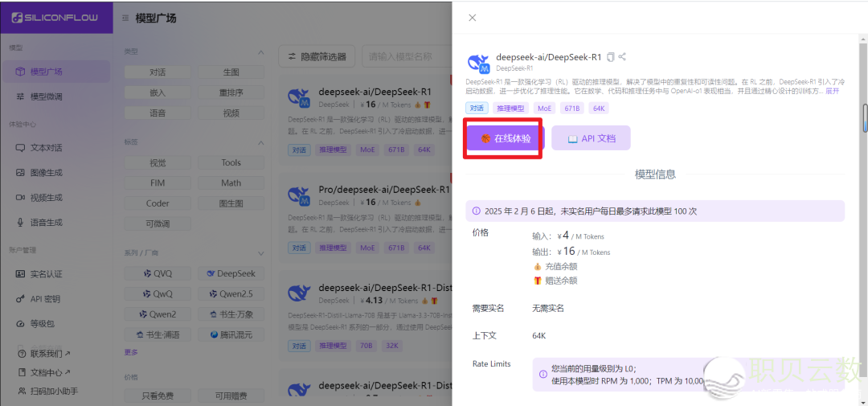The width and height of the screenshot is (868, 406).
Task: Open the Pro/deepseek-ai/DeepSeek-R1 model card
Action: click(x=366, y=218)
